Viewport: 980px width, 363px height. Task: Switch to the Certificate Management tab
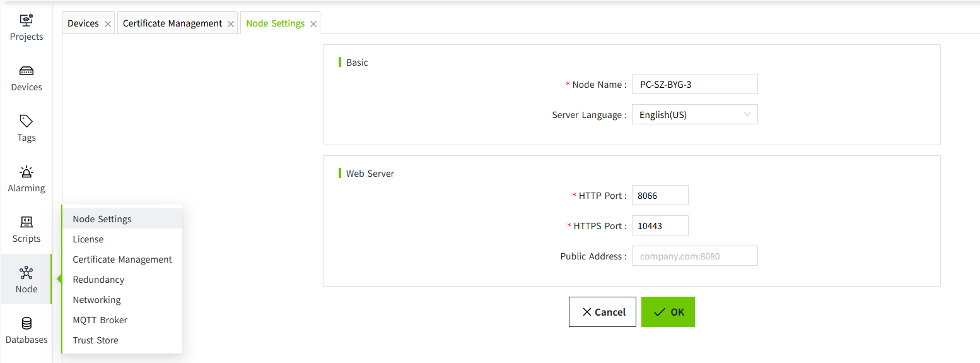pos(172,23)
